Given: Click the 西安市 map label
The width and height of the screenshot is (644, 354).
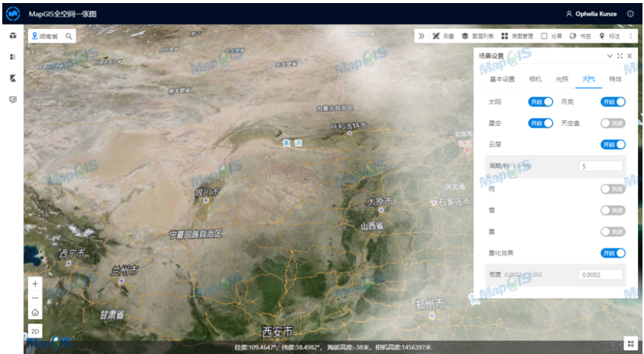Looking at the screenshot, I should pyautogui.click(x=278, y=331).
